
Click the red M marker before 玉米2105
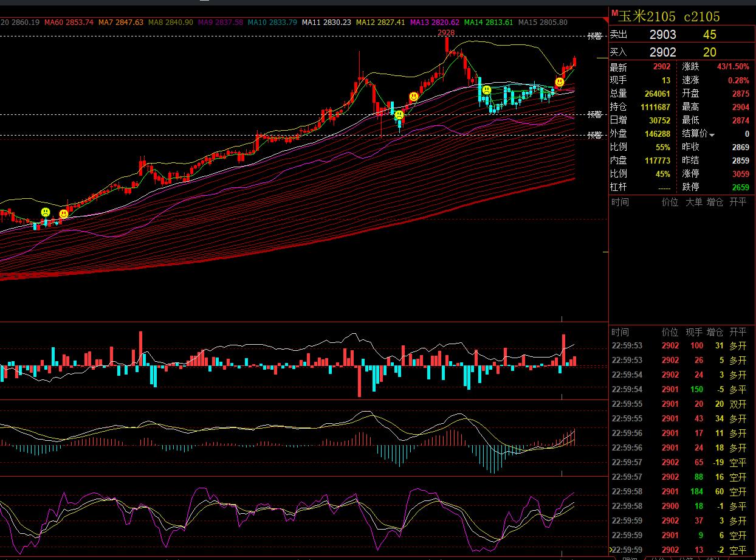click(614, 13)
